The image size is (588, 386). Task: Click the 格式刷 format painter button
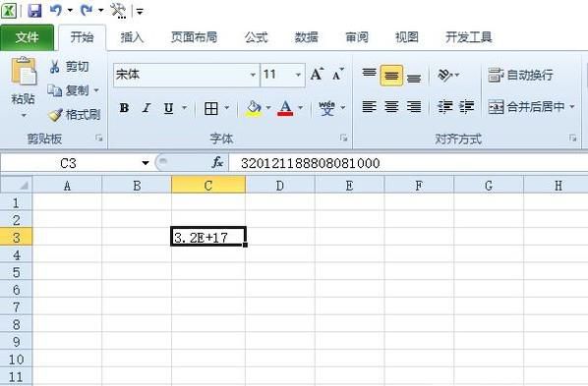coord(75,114)
